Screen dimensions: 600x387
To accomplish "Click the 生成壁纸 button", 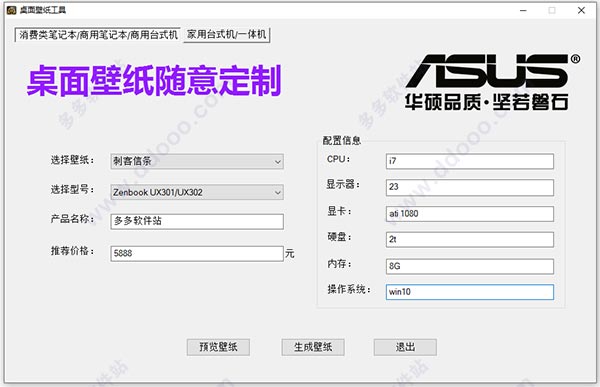I will pyautogui.click(x=313, y=347).
